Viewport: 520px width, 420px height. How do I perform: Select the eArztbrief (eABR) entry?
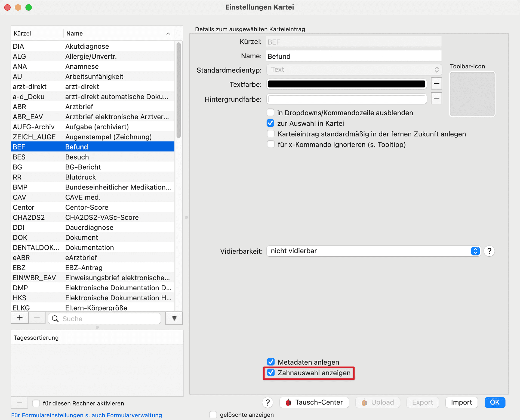(x=93, y=257)
